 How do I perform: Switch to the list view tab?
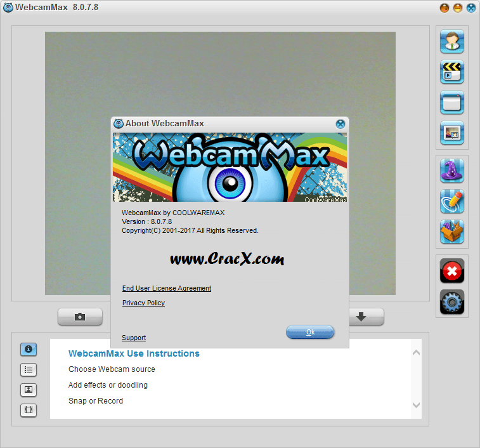(29, 369)
